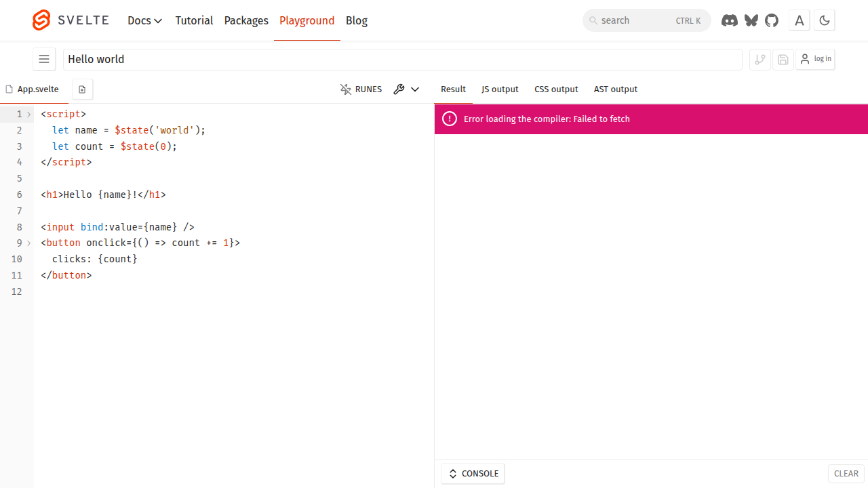The height and width of the screenshot is (488, 868).
Task: Add a new file next to App.svelte
Action: [x=82, y=89]
